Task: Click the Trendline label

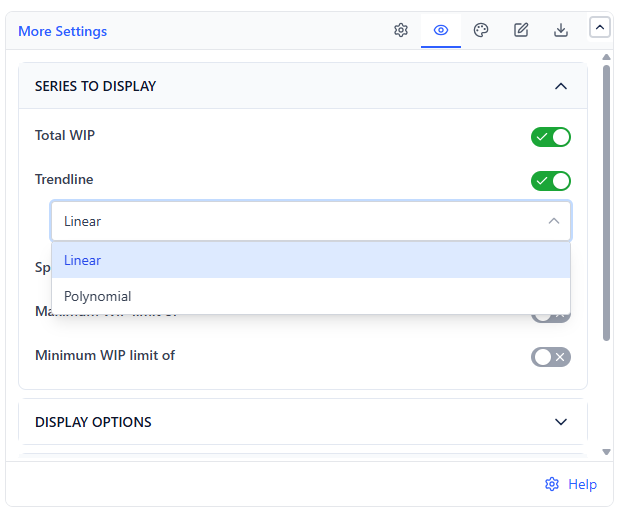Action: pos(64,179)
